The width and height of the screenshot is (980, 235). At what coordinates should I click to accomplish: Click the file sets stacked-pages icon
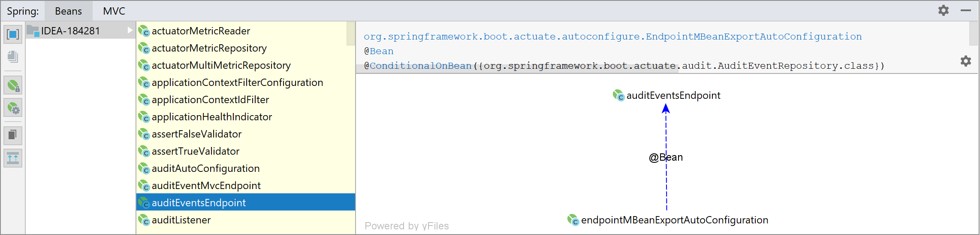coord(13,57)
